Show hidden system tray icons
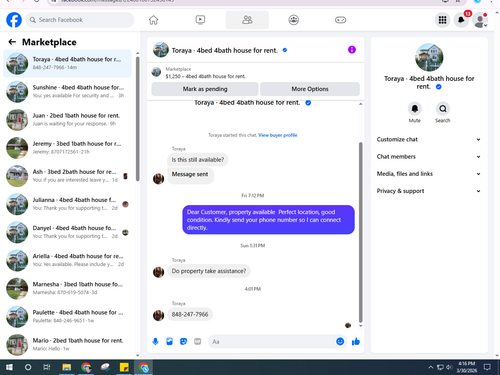This screenshot has height=375, width=500. coord(431,367)
